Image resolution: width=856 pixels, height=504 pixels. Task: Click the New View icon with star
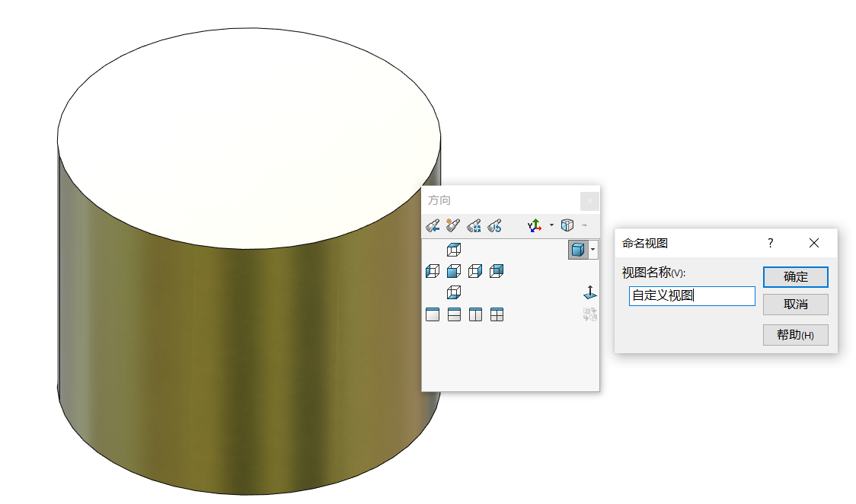click(x=454, y=225)
